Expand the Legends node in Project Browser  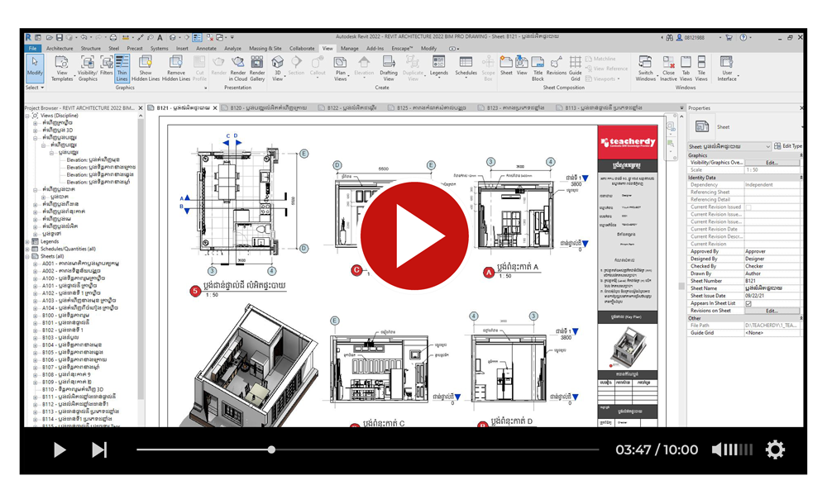point(27,241)
